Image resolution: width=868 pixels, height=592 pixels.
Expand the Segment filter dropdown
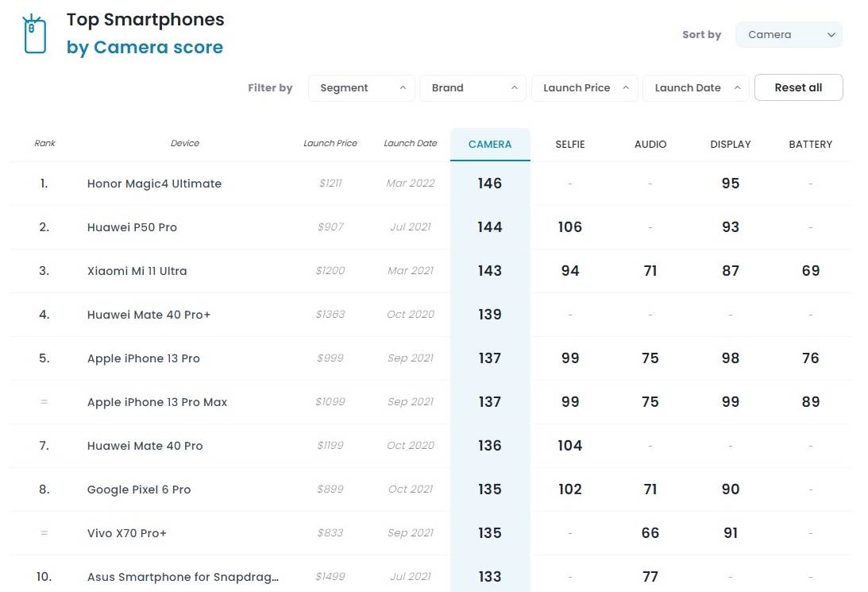click(x=361, y=88)
